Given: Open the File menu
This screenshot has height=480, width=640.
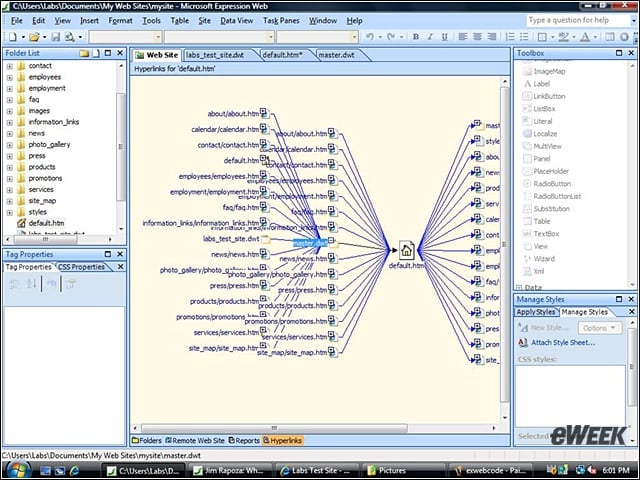Looking at the screenshot, I should 17,20.
